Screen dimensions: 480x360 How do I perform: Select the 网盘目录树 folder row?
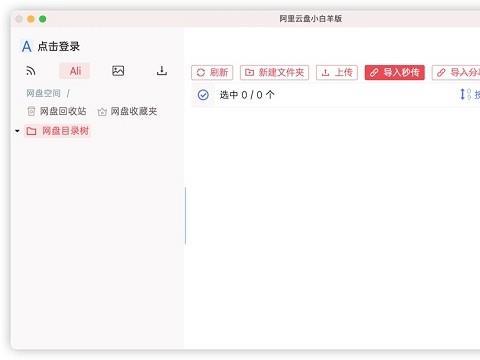pos(57,131)
